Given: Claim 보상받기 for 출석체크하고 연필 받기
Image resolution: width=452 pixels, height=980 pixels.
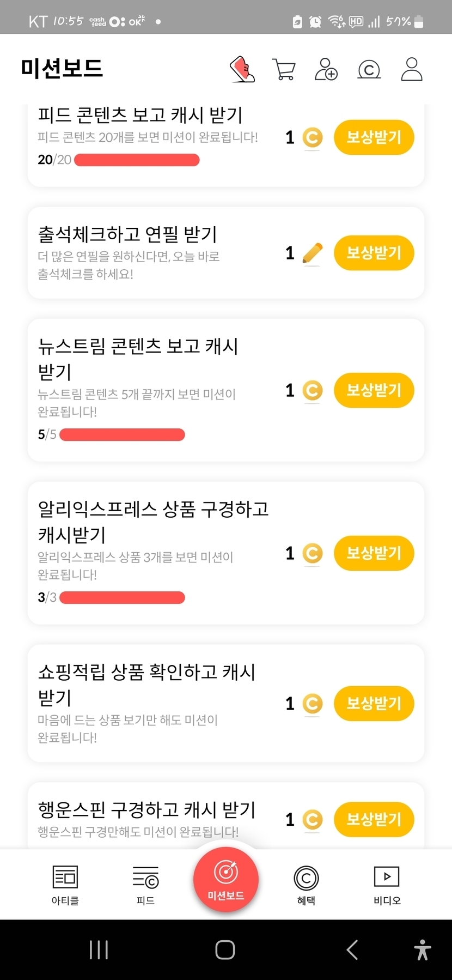Looking at the screenshot, I should tap(374, 253).
